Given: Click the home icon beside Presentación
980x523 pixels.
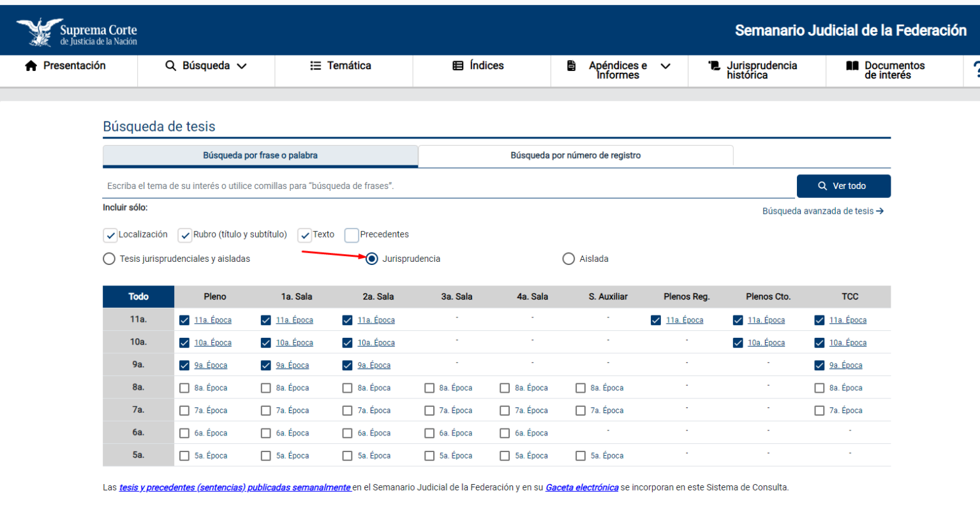Looking at the screenshot, I should pos(31,66).
